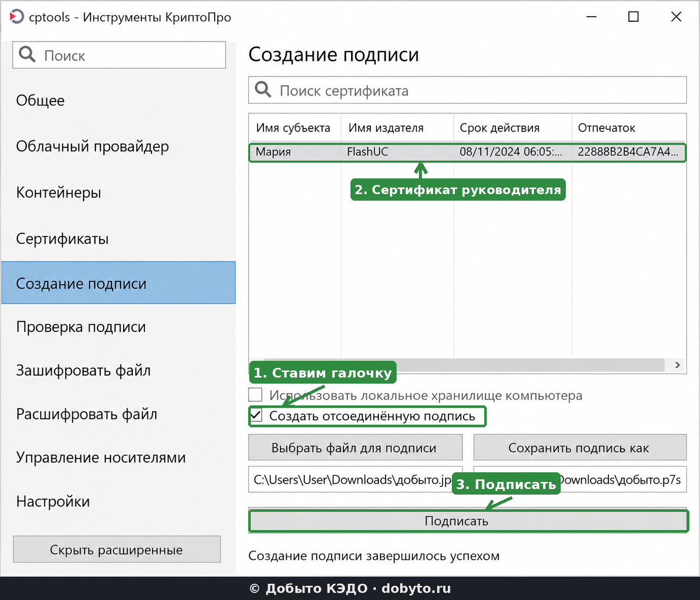Close the cptools window
700x600 pixels.
[x=676, y=17]
